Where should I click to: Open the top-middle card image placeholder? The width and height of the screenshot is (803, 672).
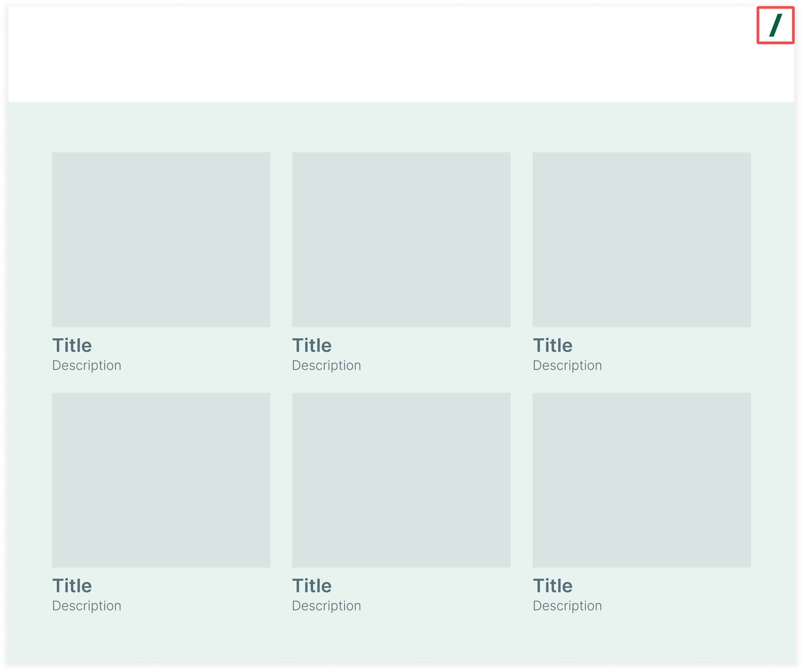pos(401,240)
